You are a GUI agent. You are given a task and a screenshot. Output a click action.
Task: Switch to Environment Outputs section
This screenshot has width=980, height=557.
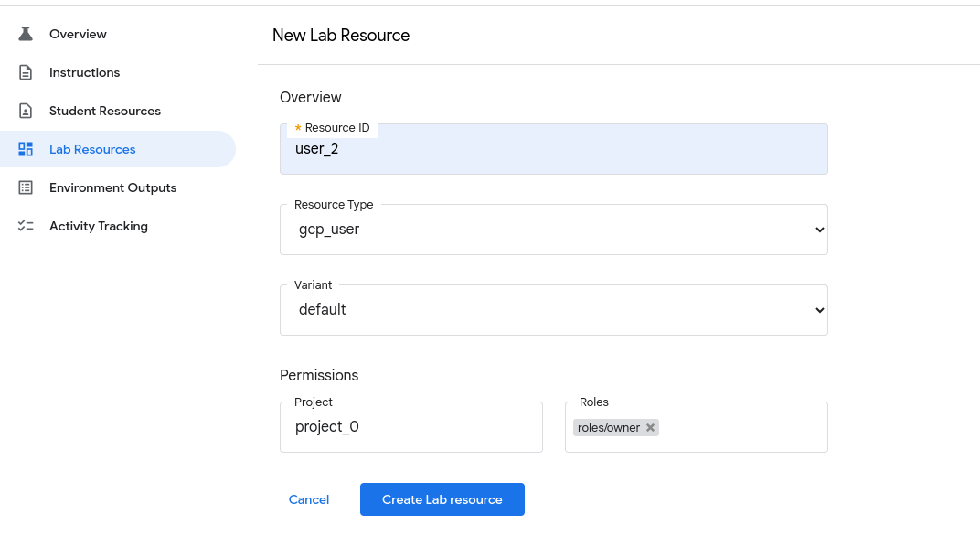click(112, 187)
